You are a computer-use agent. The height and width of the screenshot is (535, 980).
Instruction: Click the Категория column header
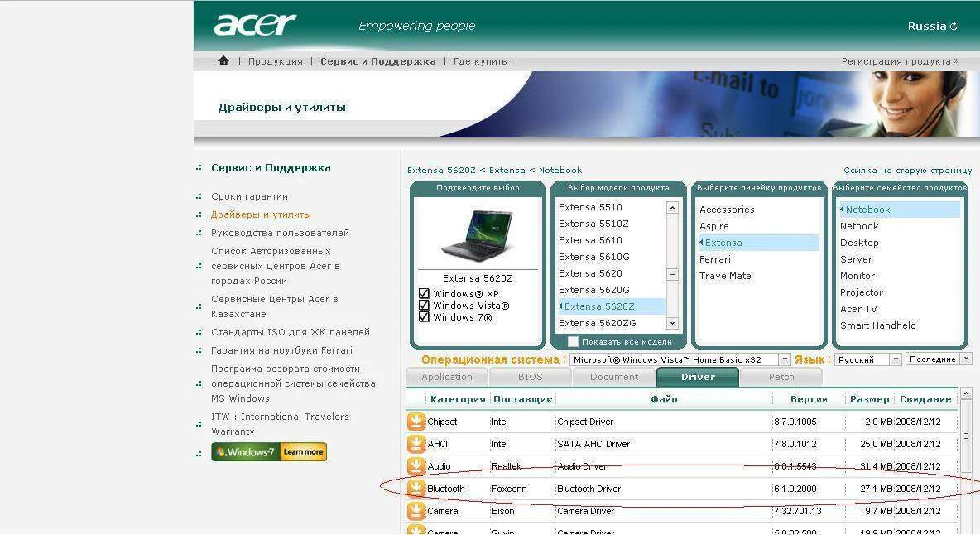pyautogui.click(x=458, y=399)
